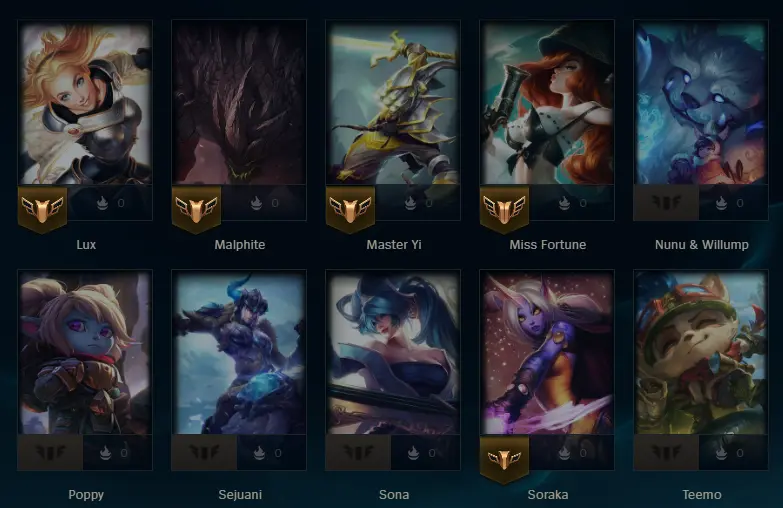Viewport: 783px width, 508px height.
Task: Select the Lux champion portrait
Action: click(x=85, y=102)
